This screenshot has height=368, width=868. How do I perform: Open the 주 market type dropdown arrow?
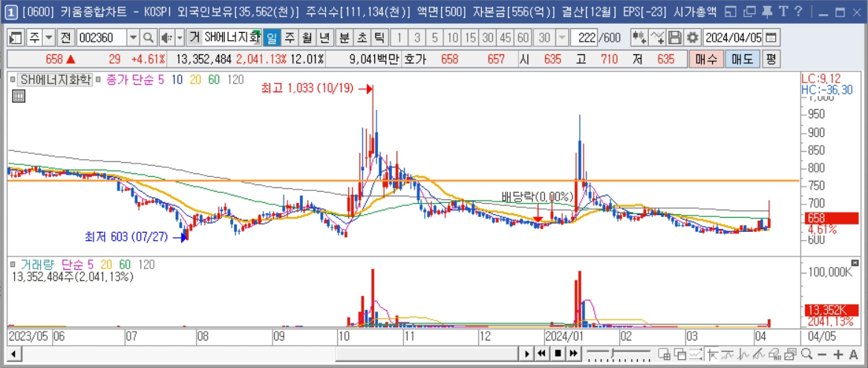pyautogui.click(x=49, y=38)
